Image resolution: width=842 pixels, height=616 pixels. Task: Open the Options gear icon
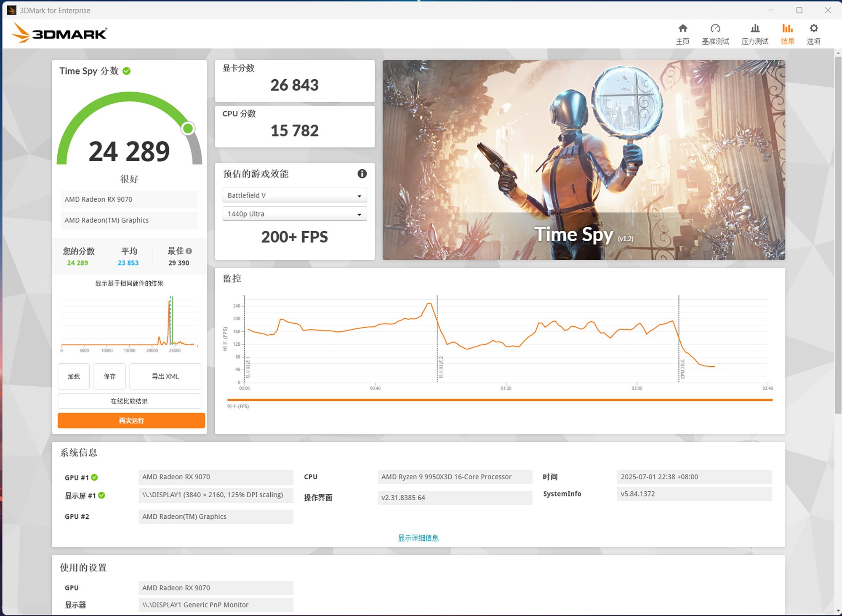point(813,29)
